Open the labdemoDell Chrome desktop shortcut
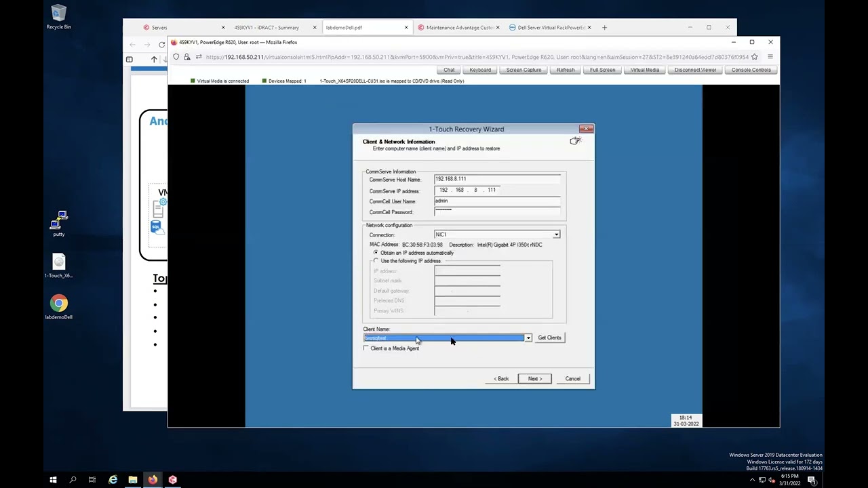This screenshot has width=868, height=488. click(x=59, y=307)
